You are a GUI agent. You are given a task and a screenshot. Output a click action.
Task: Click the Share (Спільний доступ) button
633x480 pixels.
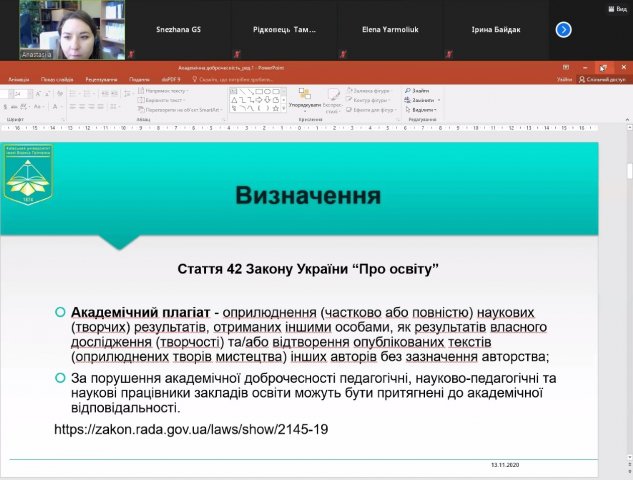pyautogui.click(x=606, y=78)
